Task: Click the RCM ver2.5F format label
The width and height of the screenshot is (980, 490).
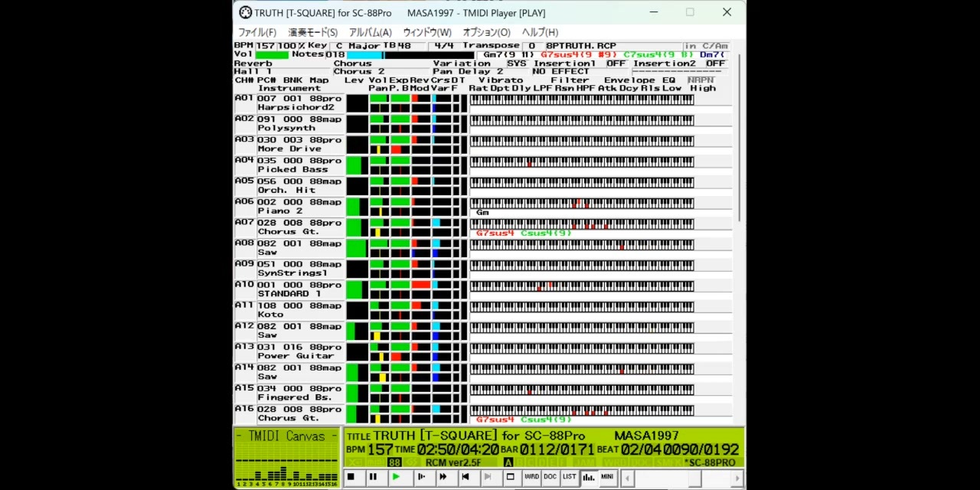Action: (453, 462)
